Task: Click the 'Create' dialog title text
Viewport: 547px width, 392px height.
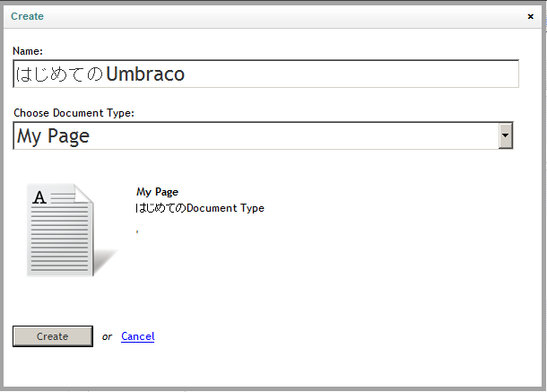Action: click(x=27, y=16)
